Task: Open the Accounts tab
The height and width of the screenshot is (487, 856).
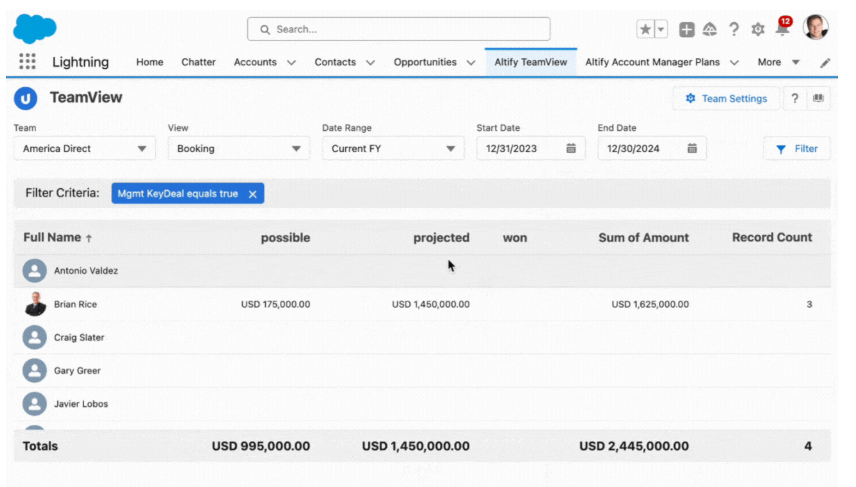Action: pos(255,62)
